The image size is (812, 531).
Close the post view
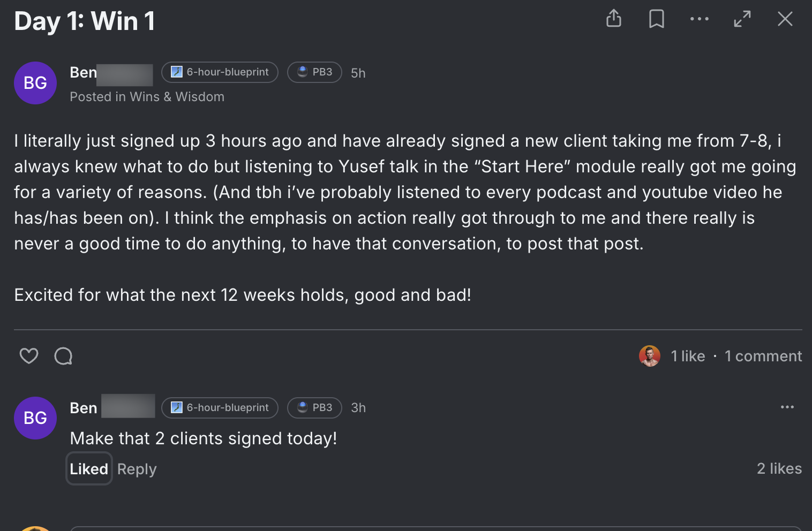pyautogui.click(x=785, y=19)
